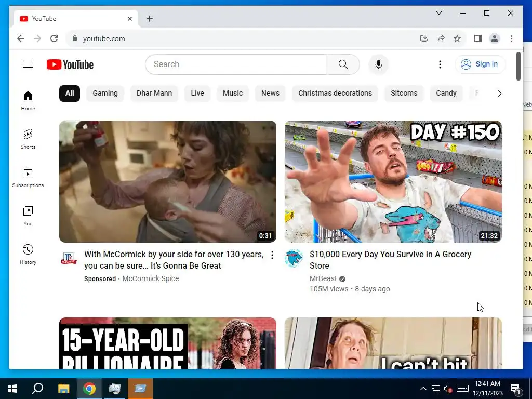Select the Music filter chip
This screenshot has width=532, height=399.
[x=233, y=94]
